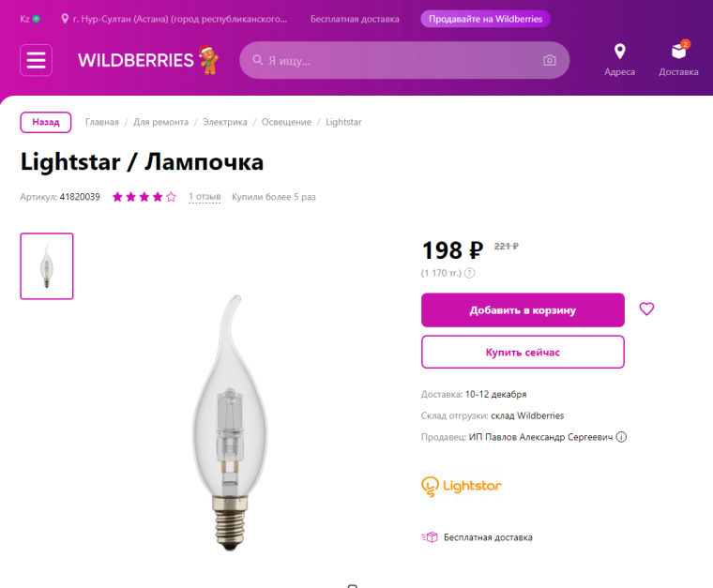Change the Нур-Султан city location
This screenshot has width=713, height=588.
pos(178,19)
